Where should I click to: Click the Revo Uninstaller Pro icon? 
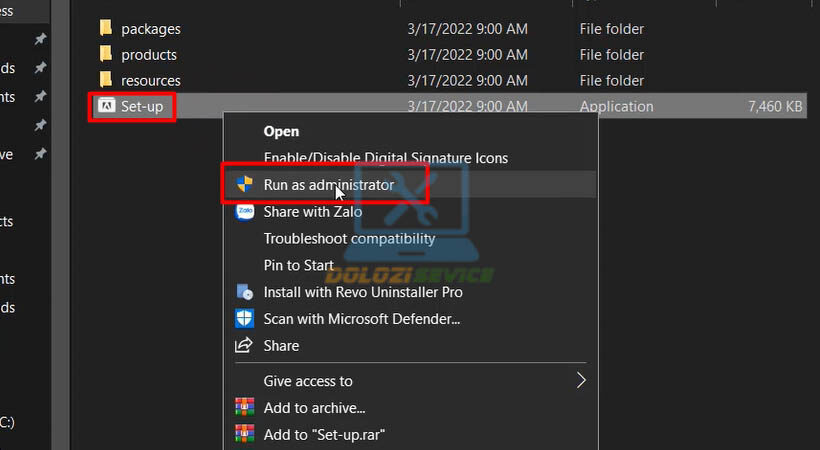tap(244, 292)
